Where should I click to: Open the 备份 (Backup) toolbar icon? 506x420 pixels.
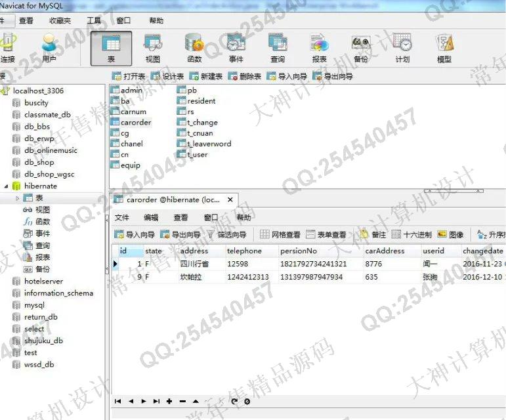tap(361, 49)
